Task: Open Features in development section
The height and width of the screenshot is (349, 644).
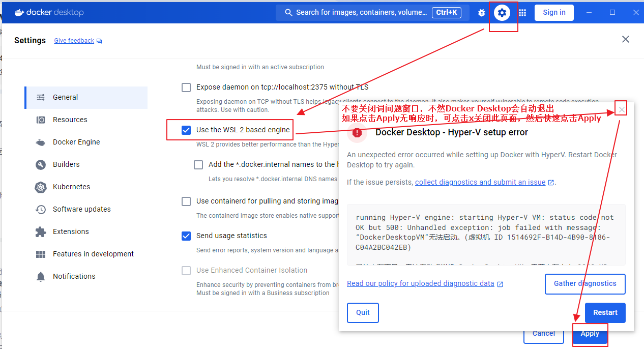Action: (86, 254)
